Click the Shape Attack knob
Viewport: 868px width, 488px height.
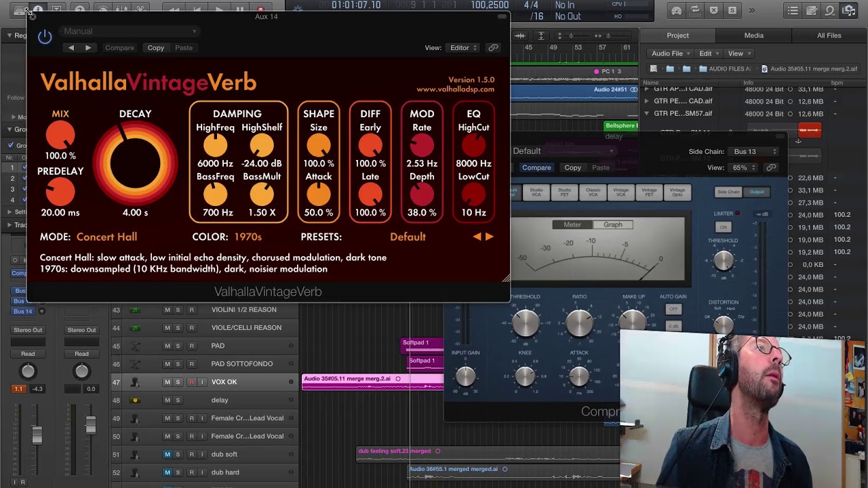point(319,195)
